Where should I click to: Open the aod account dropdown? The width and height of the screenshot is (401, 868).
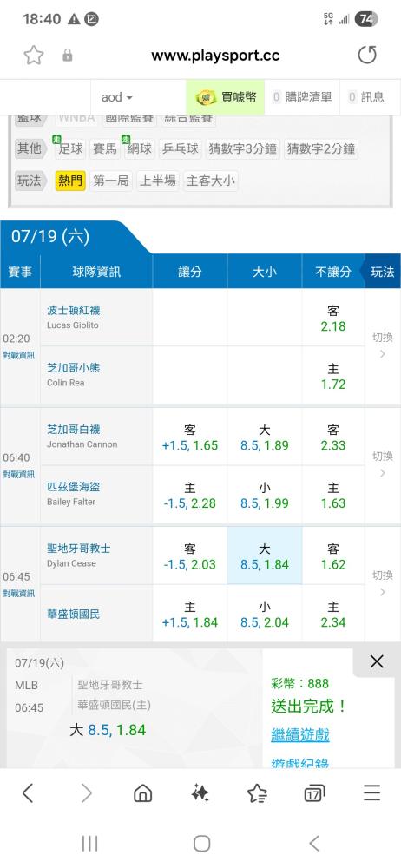coord(117,97)
